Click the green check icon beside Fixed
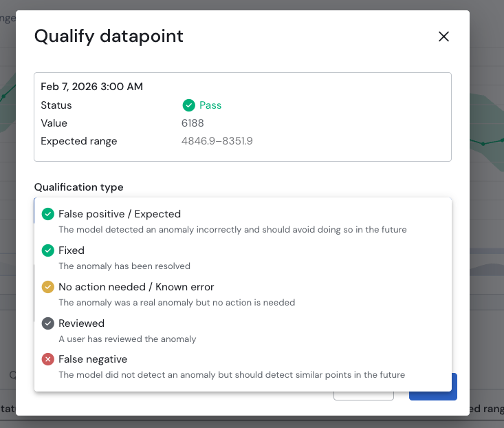Screen dimensions: 504x428 pyautogui.click(x=48, y=250)
